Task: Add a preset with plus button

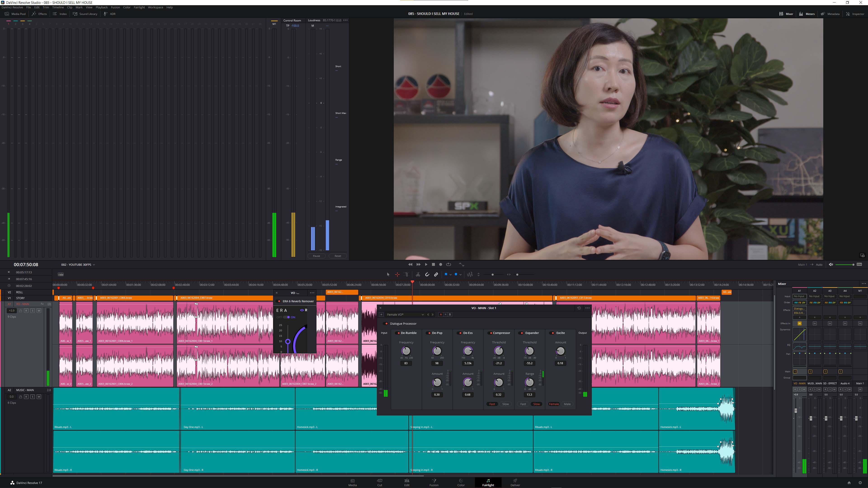Action: [381, 314]
